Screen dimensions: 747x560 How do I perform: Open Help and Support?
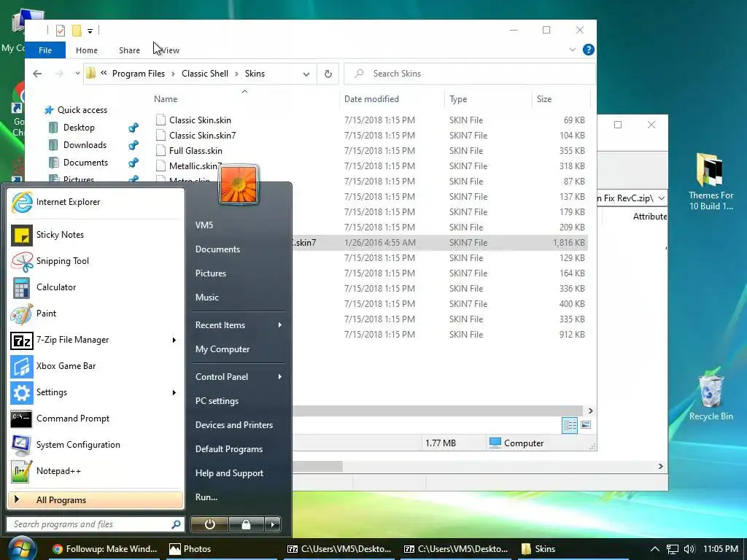point(229,473)
